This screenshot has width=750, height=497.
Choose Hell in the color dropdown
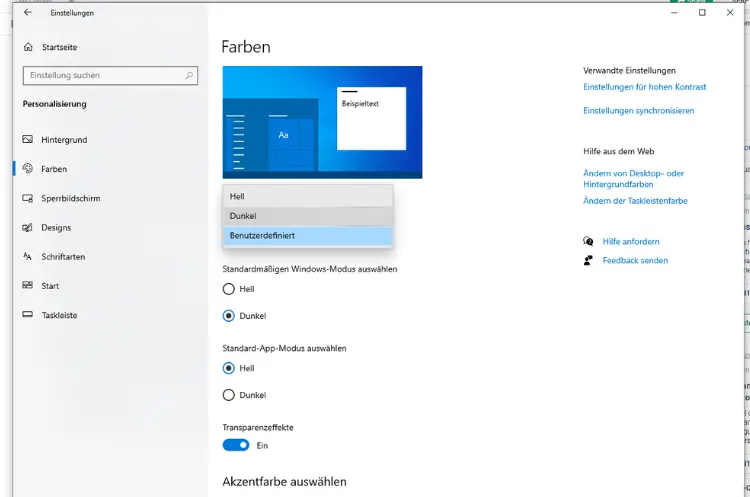click(x=308, y=196)
